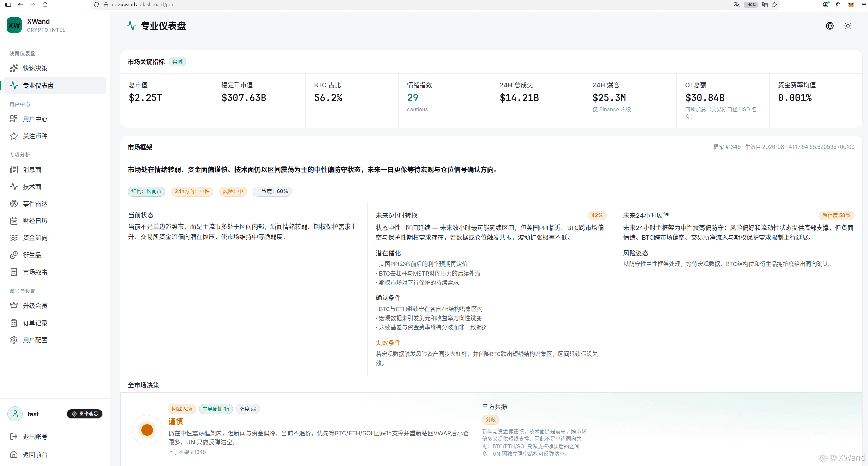Select 专业仪表盘 in the sidebar

tap(55, 85)
